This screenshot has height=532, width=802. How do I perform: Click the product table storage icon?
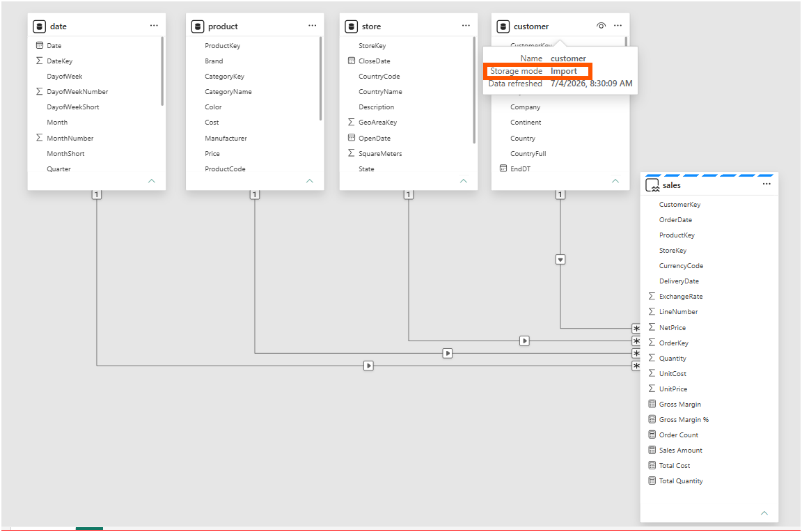coord(198,26)
